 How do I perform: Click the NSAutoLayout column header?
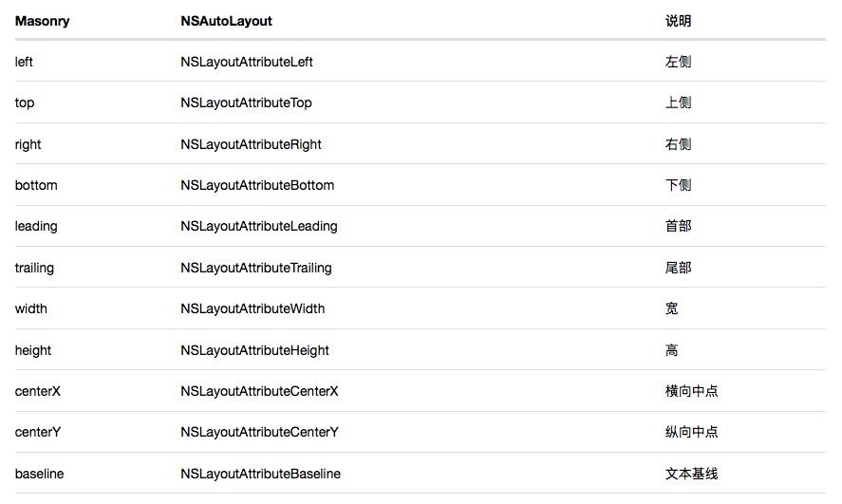click(x=226, y=21)
